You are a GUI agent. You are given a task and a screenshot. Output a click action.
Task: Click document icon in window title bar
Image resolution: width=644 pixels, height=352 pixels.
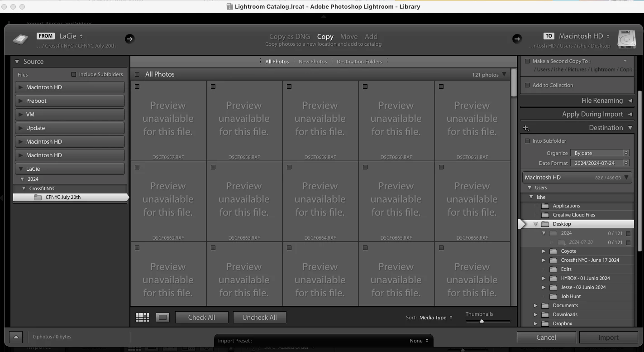click(230, 6)
